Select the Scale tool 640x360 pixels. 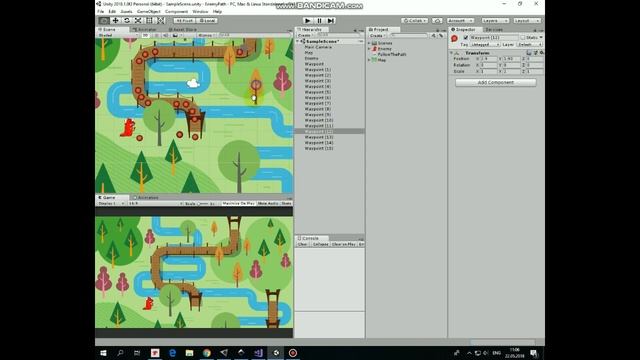coord(138,20)
